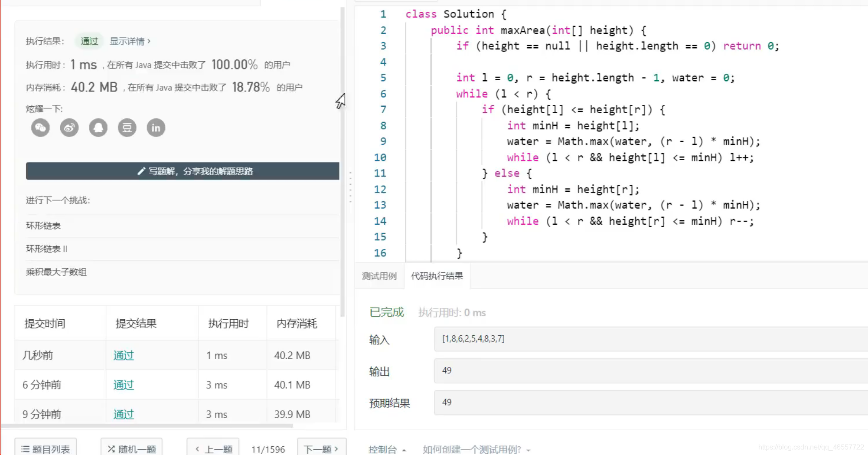The image size is (868, 455).
Task: Click the 输出 result field 49
Action: click(650, 370)
